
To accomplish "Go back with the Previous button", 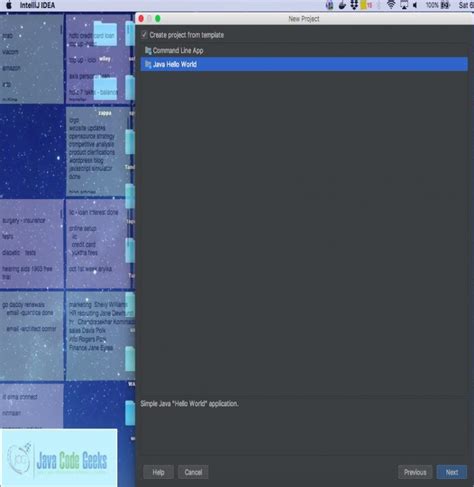I will [x=415, y=472].
